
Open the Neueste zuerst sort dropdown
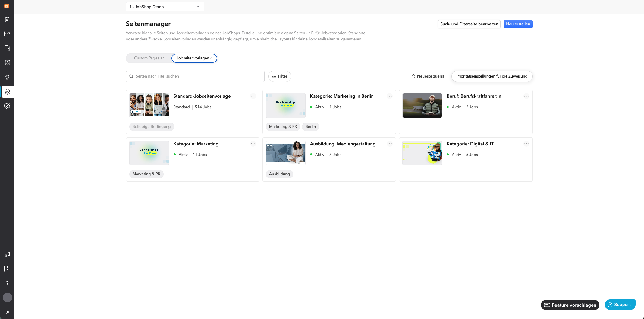tap(428, 76)
